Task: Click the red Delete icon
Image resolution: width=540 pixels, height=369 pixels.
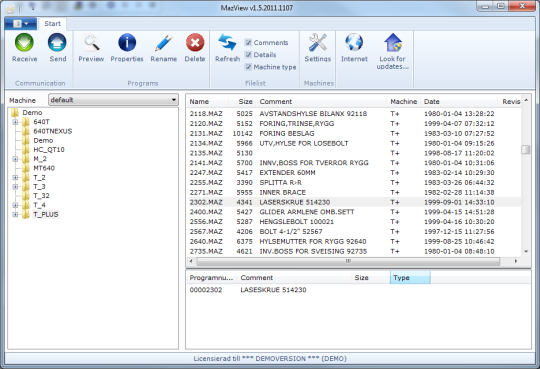Action: [195, 43]
